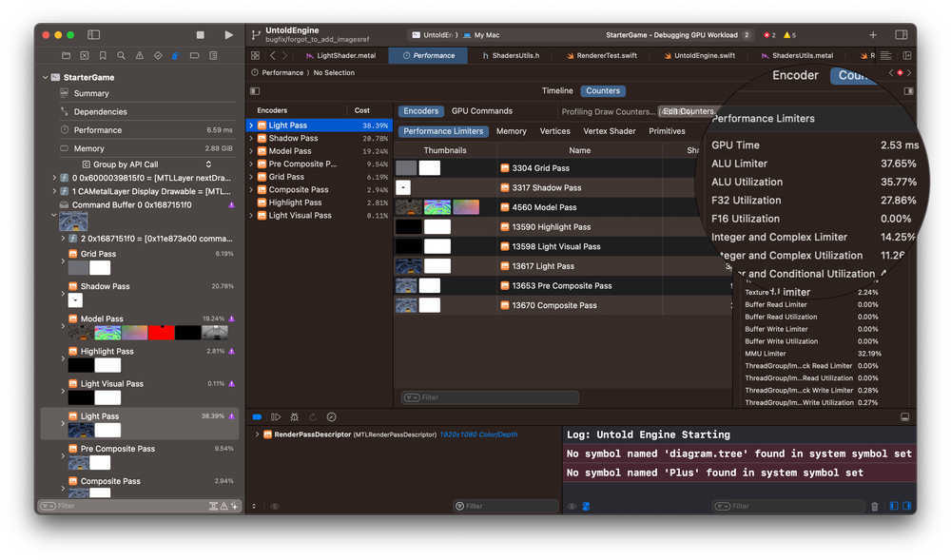Select the 13653 Pre Composite Pass row

[563, 286]
